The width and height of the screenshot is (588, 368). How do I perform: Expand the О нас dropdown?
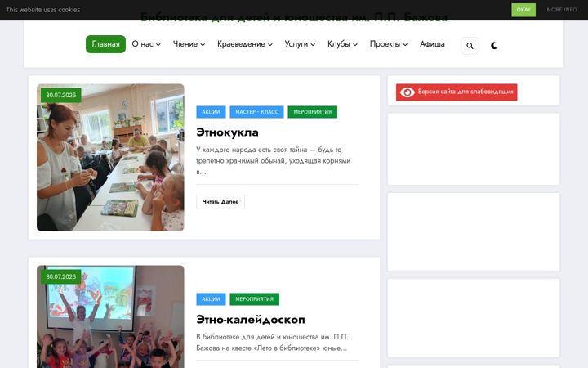point(146,44)
